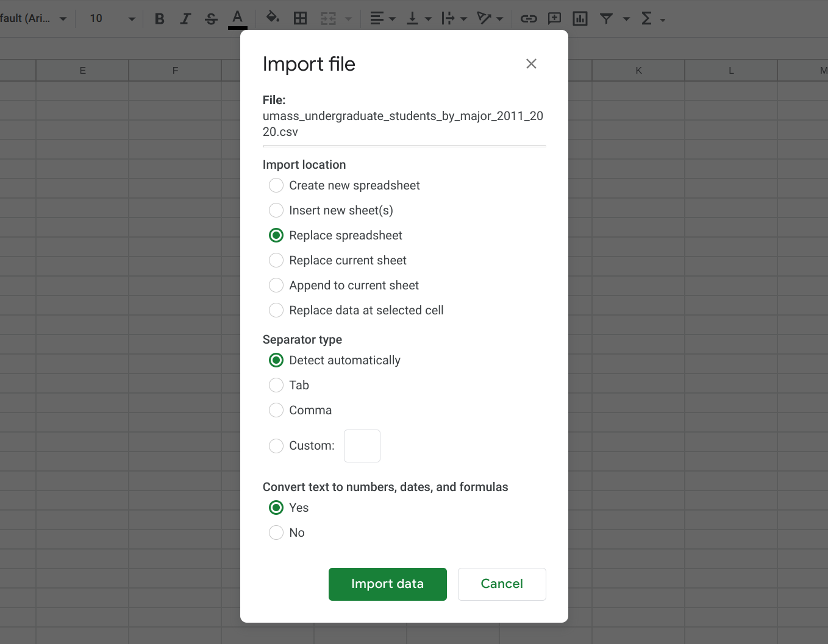Select Create new spreadsheet option
828x644 pixels.
276,185
